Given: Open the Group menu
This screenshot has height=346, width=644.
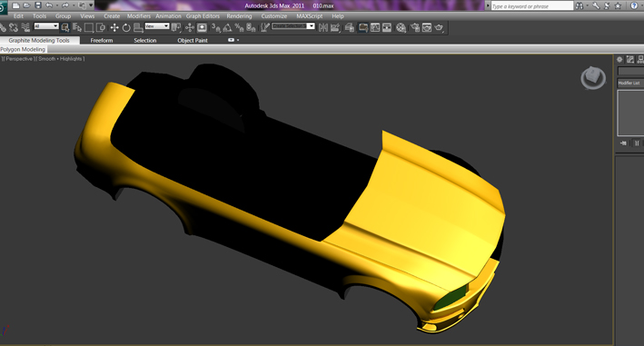Looking at the screenshot, I should tap(64, 16).
